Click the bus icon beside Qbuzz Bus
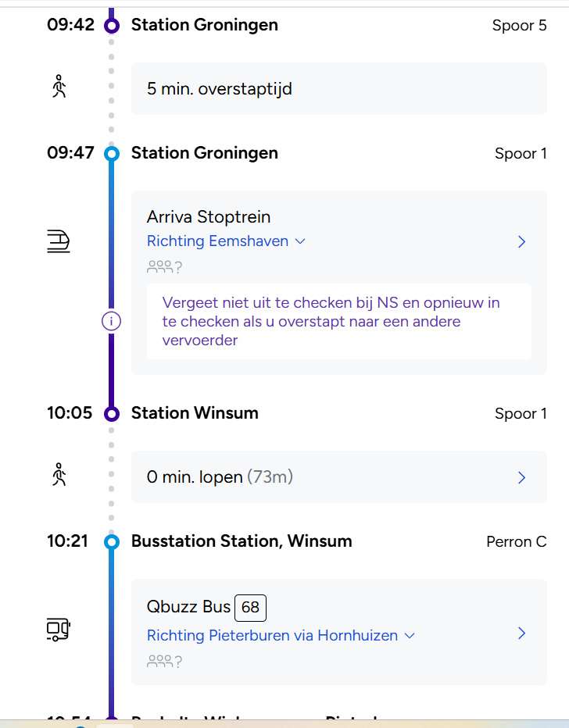Image resolution: width=569 pixels, height=728 pixels. 59,629
